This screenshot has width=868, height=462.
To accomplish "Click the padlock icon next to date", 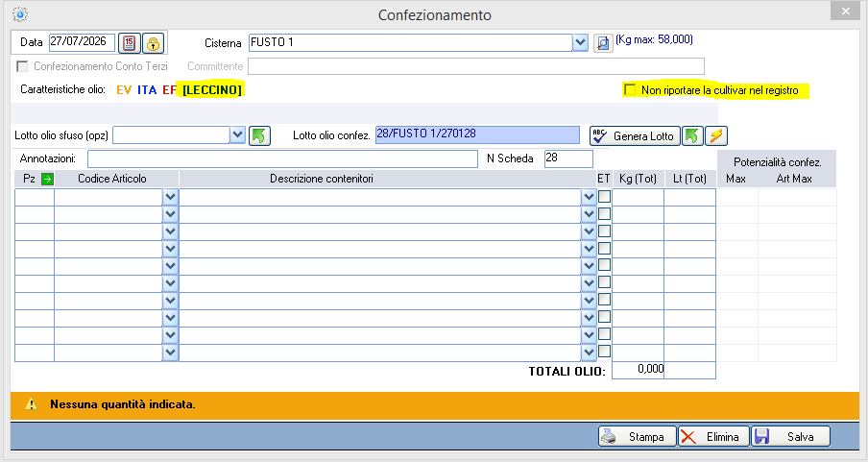I will pos(153,43).
